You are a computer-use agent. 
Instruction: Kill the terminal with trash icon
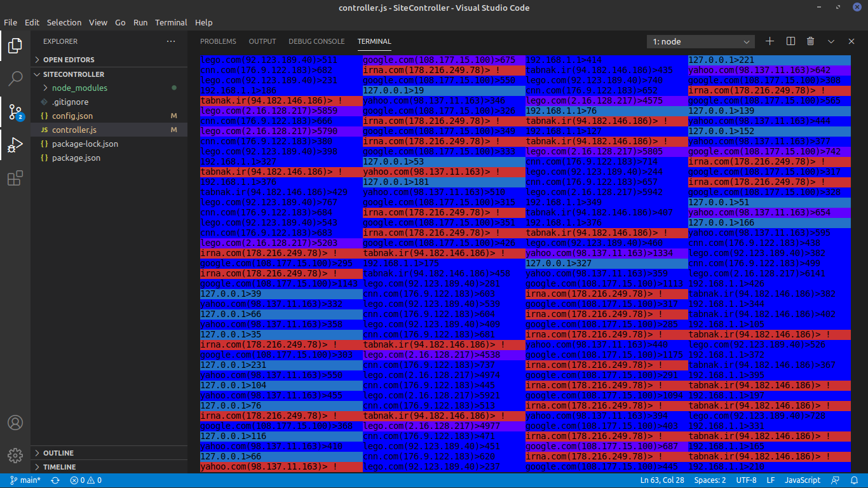(x=811, y=41)
